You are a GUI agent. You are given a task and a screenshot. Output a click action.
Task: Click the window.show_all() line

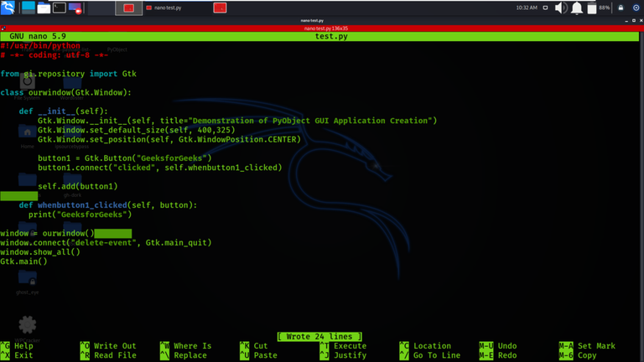(x=40, y=252)
